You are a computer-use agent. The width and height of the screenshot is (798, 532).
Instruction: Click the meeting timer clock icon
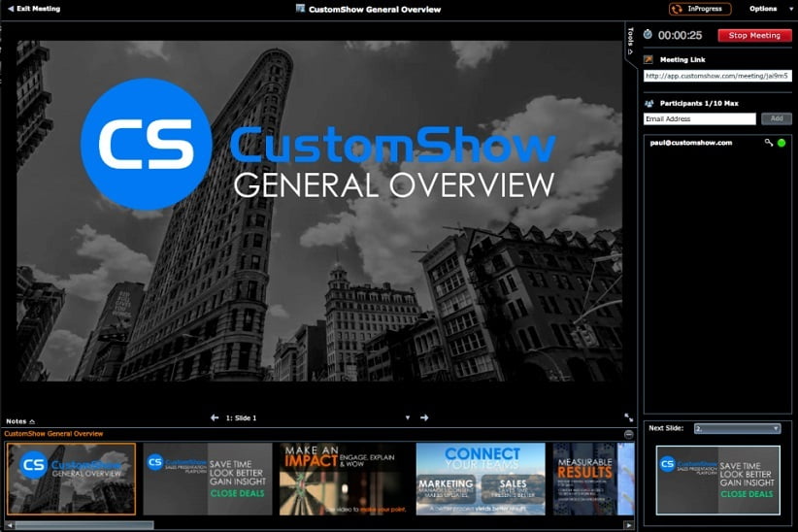[x=648, y=35]
